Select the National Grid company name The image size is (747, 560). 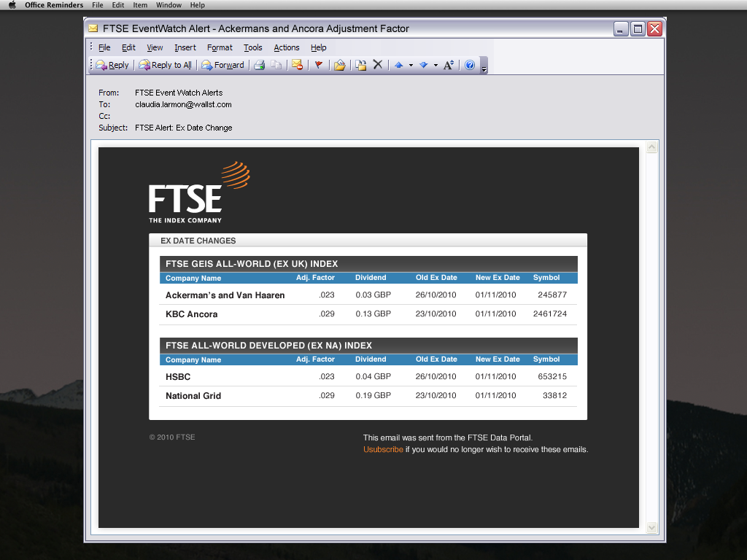click(x=193, y=396)
